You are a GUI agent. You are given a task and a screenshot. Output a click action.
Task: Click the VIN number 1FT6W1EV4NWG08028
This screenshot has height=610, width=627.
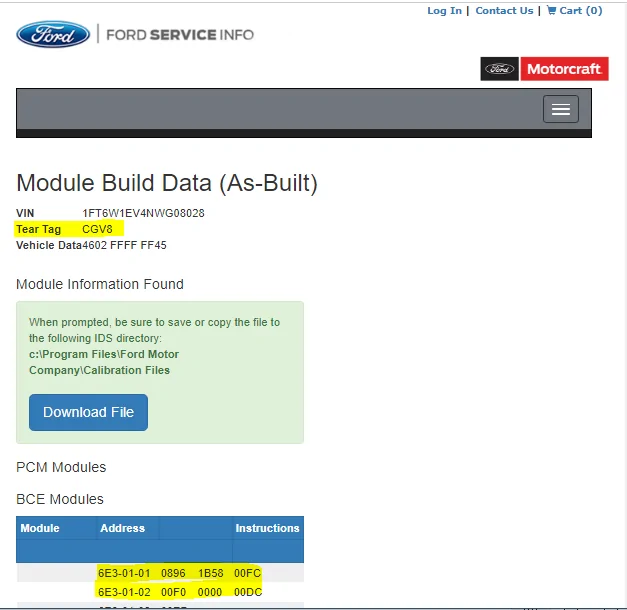143,213
